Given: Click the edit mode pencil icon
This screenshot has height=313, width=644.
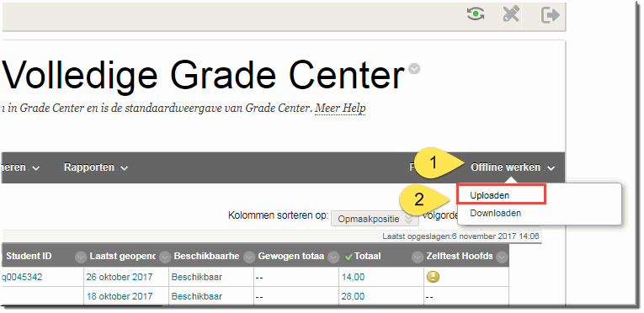Looking at the screenshot, I should pos(511,15).
